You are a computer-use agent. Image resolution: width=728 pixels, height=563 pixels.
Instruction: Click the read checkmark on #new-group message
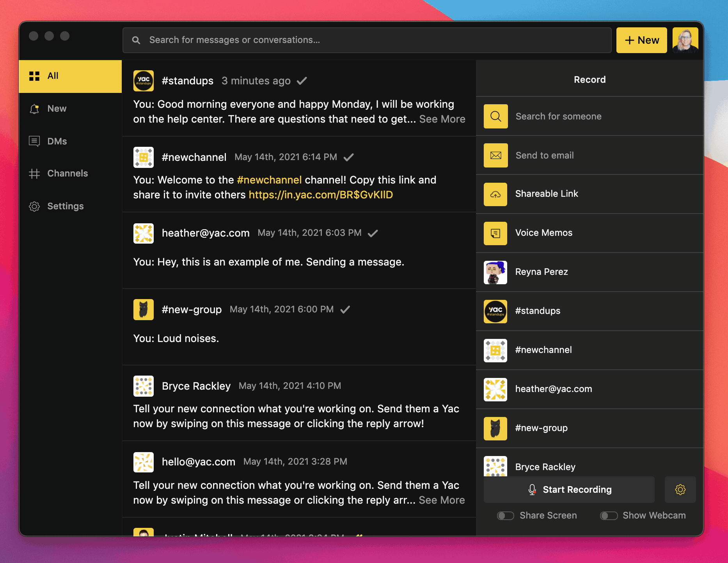coord(345,310)
